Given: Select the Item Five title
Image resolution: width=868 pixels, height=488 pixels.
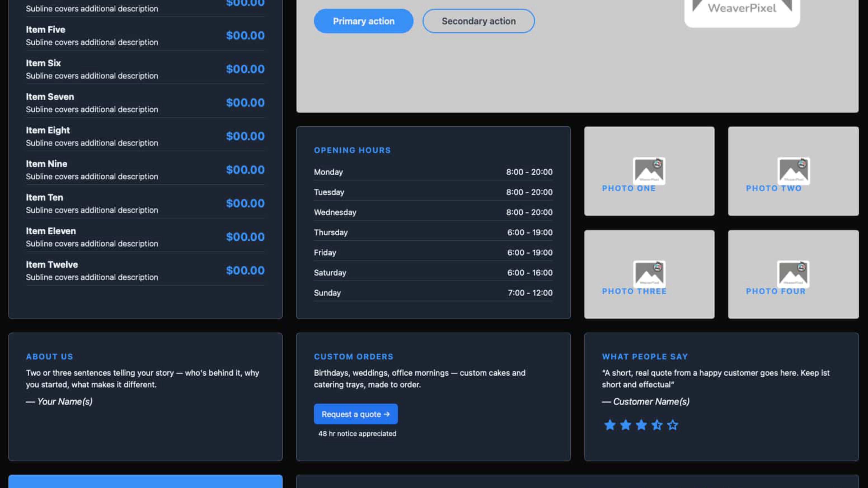Looking at the screenshot, I should [x=45, y=30].
